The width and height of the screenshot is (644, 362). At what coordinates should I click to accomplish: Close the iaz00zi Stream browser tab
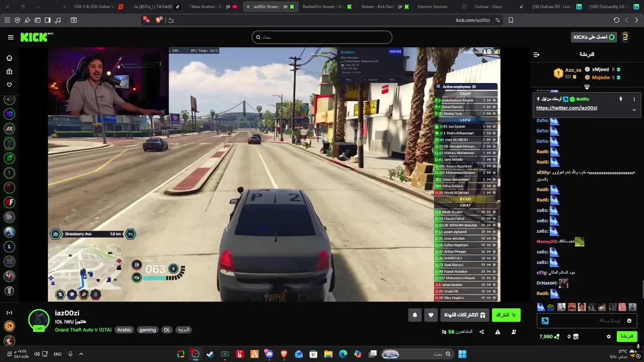(x=248, y=7)
